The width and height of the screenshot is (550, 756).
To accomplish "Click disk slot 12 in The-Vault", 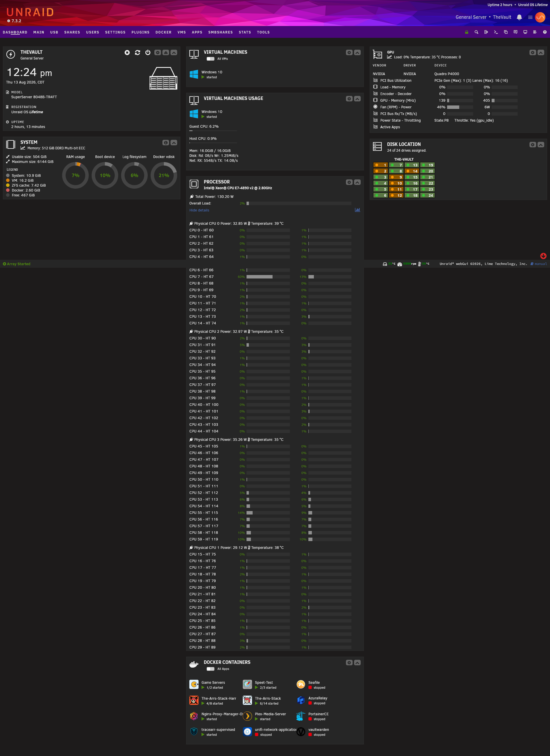I will pyautogui.click(x=396, y=195).
